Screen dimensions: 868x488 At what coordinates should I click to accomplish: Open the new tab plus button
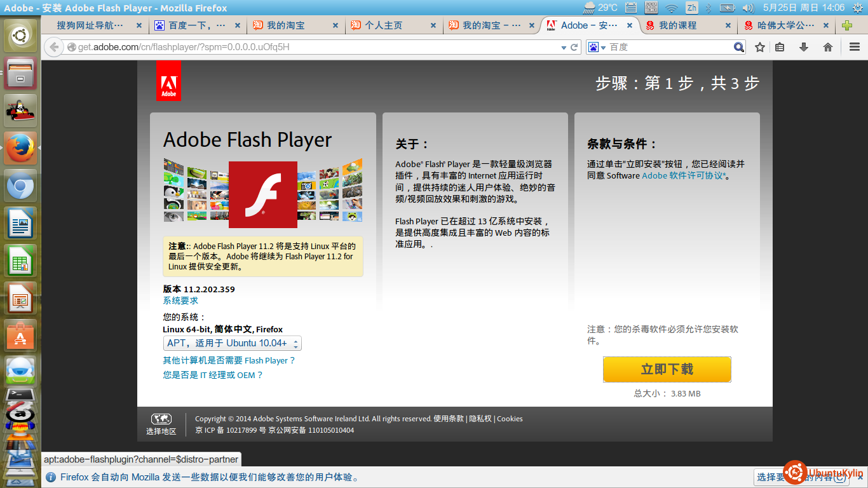coord(846,25)
